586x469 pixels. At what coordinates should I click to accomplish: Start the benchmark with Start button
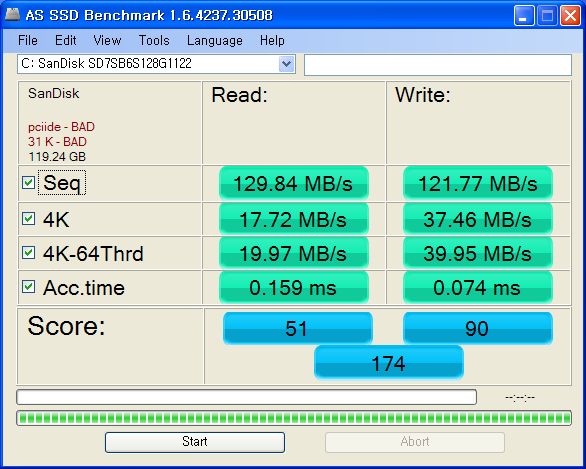point(195,442)
